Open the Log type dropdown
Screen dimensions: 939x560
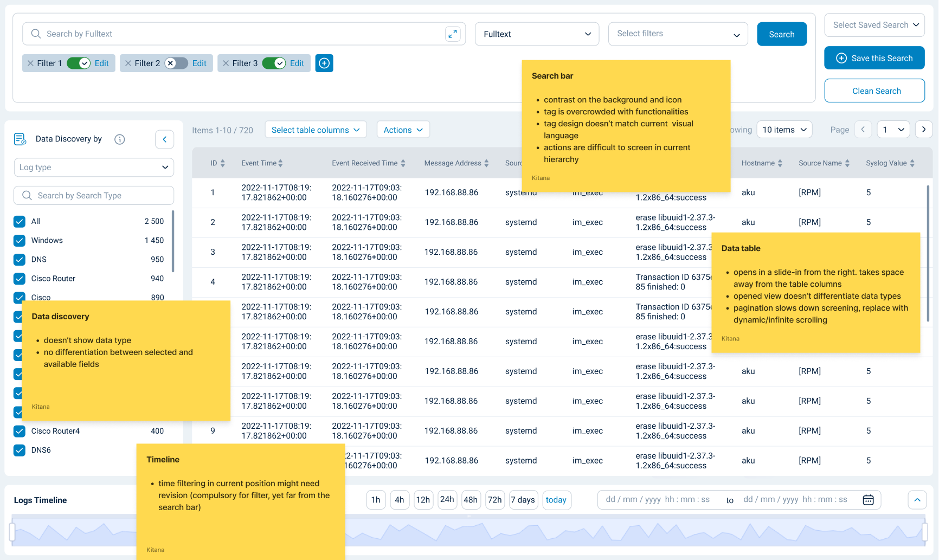[x=94, y=168]
